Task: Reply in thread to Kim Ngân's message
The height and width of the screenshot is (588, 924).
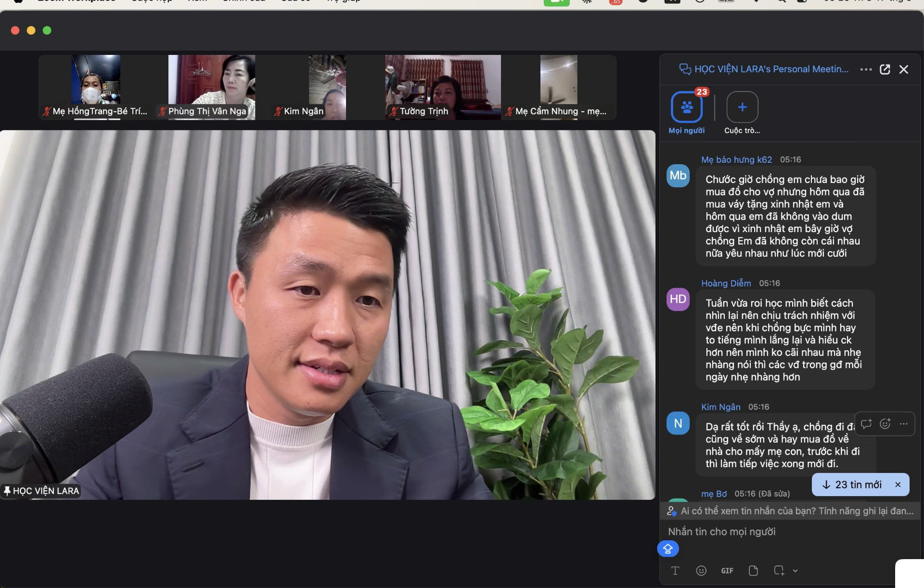Action: pos(866,424)
